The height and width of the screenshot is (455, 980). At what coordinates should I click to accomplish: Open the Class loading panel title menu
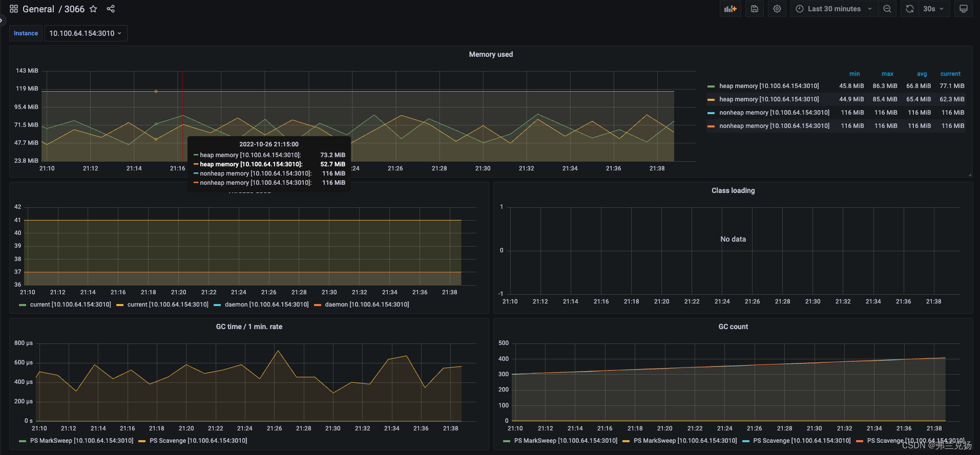733,190
